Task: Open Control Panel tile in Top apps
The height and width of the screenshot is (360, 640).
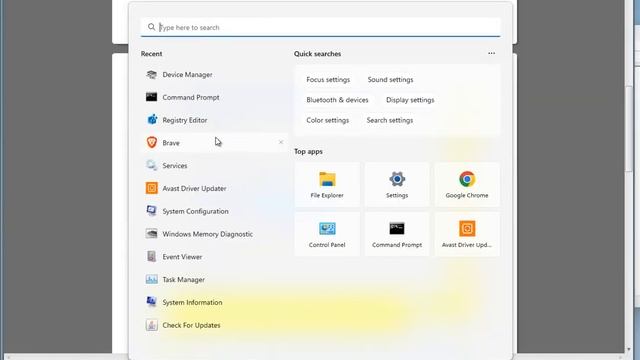Action: coord(327,234)
